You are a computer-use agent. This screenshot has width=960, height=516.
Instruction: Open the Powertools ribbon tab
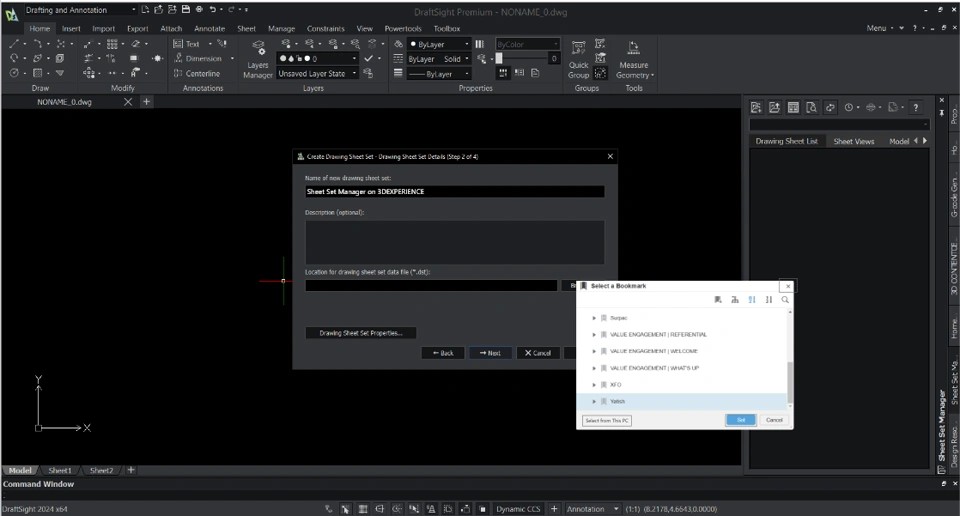[x=403, y=29]
